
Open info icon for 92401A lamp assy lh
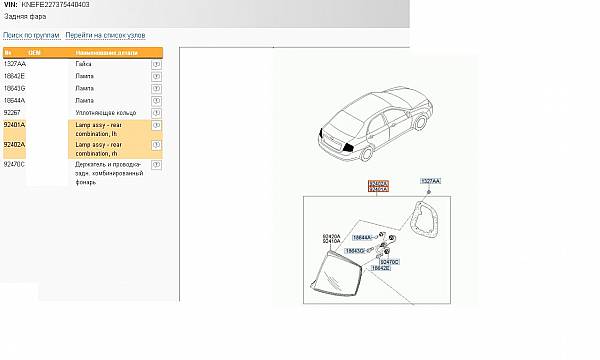click(x=156, y=125)
